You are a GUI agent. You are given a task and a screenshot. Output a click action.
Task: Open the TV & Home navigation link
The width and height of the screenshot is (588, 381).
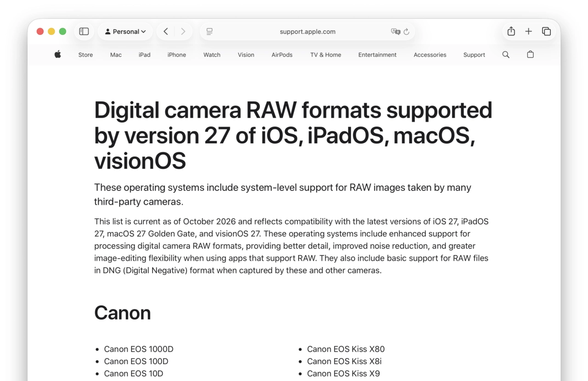[x=326, y=55]
